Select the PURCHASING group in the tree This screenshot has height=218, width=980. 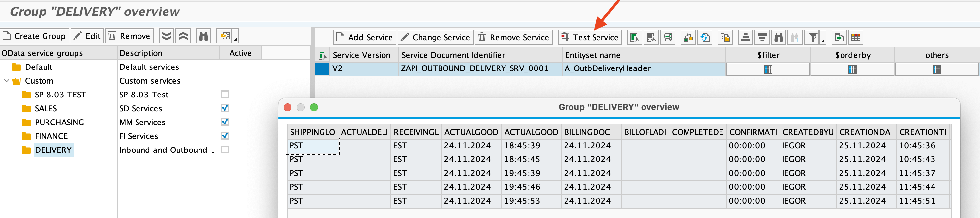[59, 122]
